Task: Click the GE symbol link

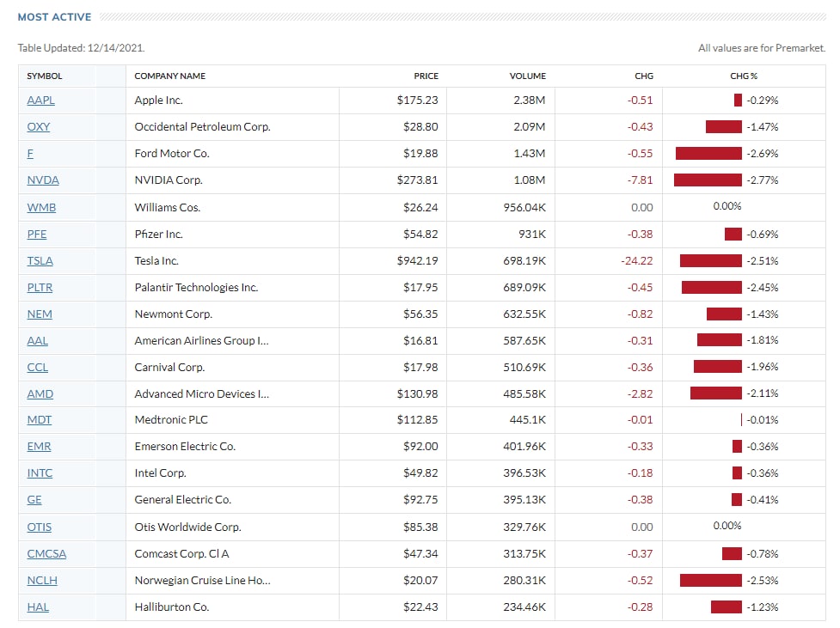Action: (34, 500)
